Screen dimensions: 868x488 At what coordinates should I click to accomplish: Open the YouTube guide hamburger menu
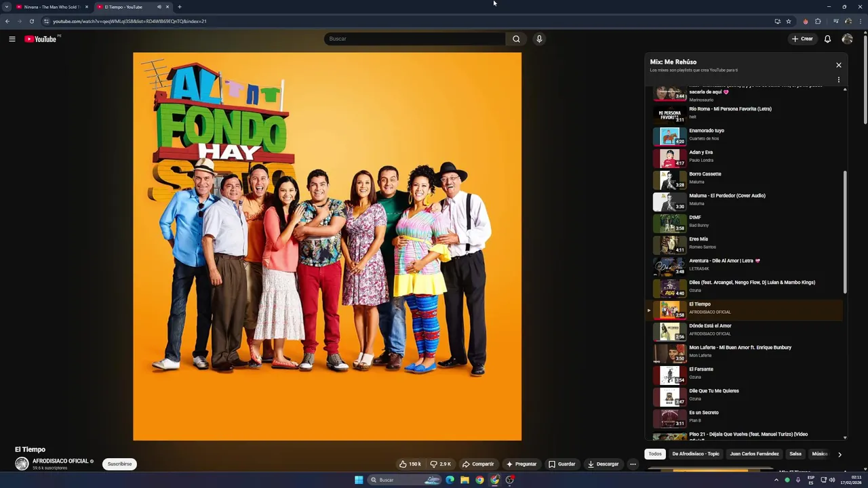12,39
